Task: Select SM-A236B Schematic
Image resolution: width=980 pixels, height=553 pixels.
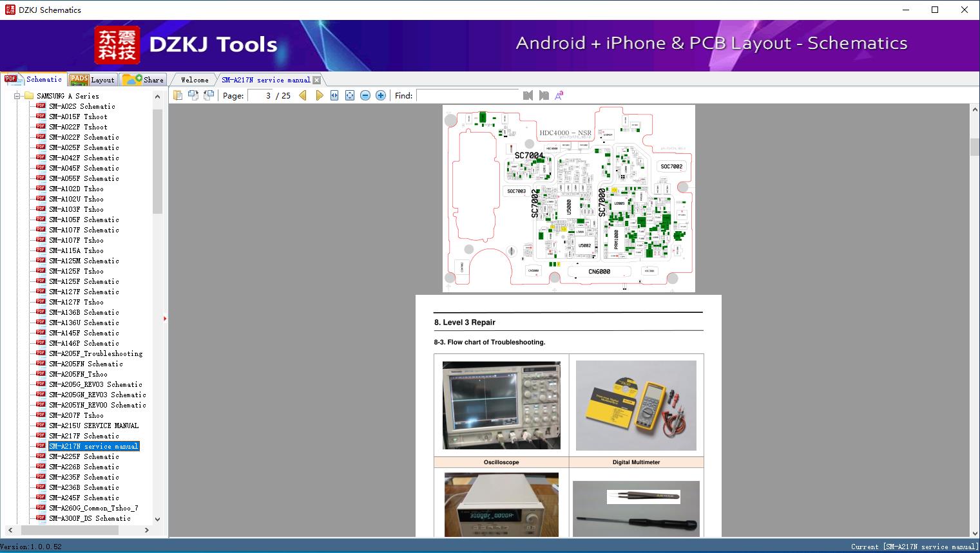Action: click(84, 487)
